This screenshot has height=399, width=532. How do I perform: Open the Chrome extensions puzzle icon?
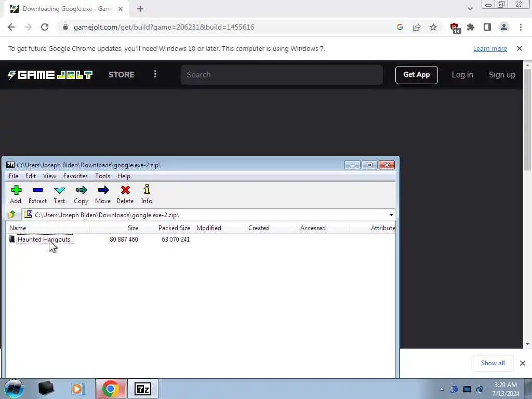471,27
